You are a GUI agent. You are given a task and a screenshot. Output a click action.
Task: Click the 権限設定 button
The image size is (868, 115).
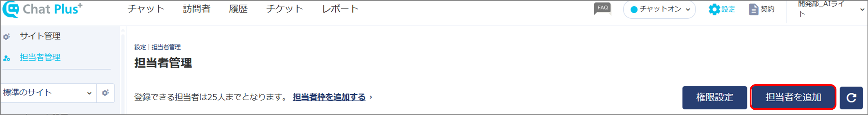(x=715, y=98)
